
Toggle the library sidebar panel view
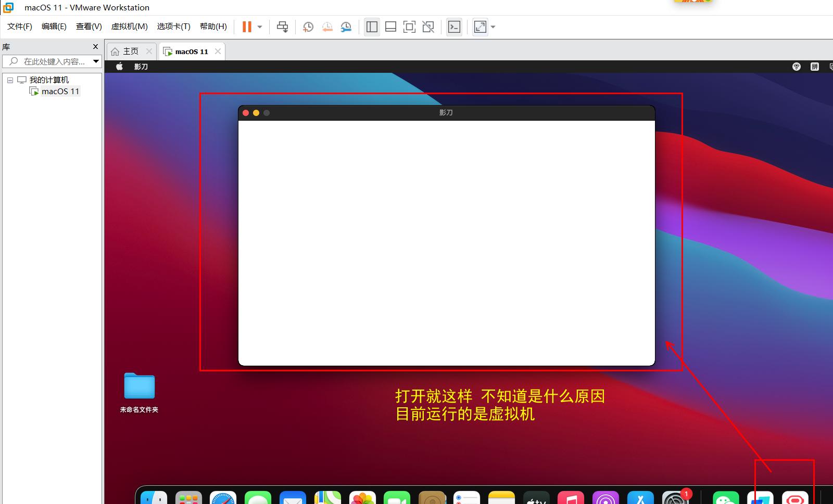coord(372,27)
